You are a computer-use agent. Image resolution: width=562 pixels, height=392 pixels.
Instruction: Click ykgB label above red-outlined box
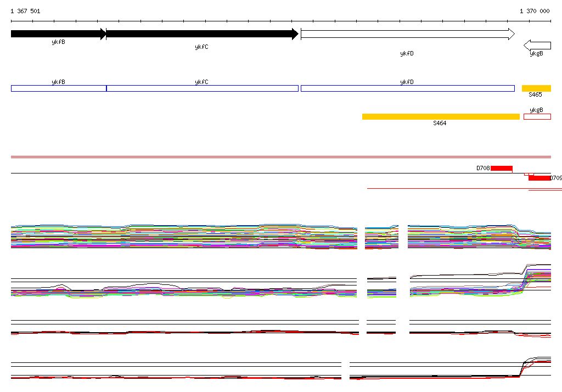537,110
